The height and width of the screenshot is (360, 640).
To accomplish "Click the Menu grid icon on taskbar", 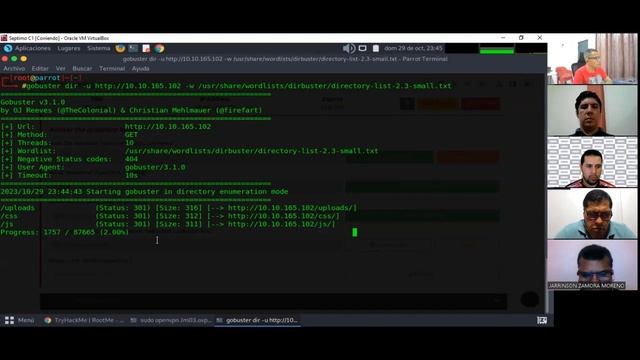I will pos(9,320).
